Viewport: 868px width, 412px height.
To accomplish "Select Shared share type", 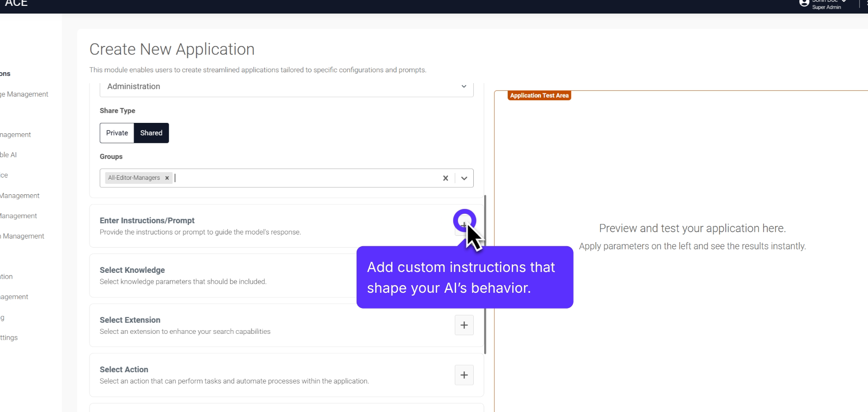I will (151, 133).
